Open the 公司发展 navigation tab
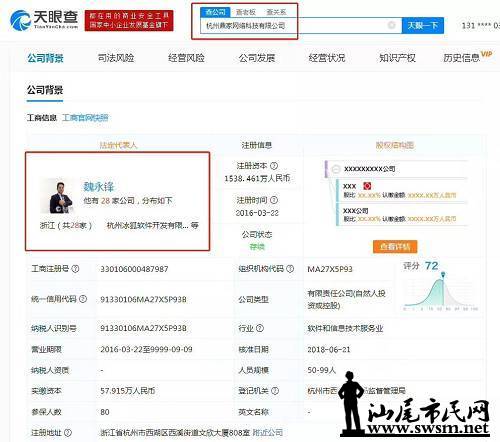Screen dimensions: 500x442 pyautogui.click(x=256, y=58)
